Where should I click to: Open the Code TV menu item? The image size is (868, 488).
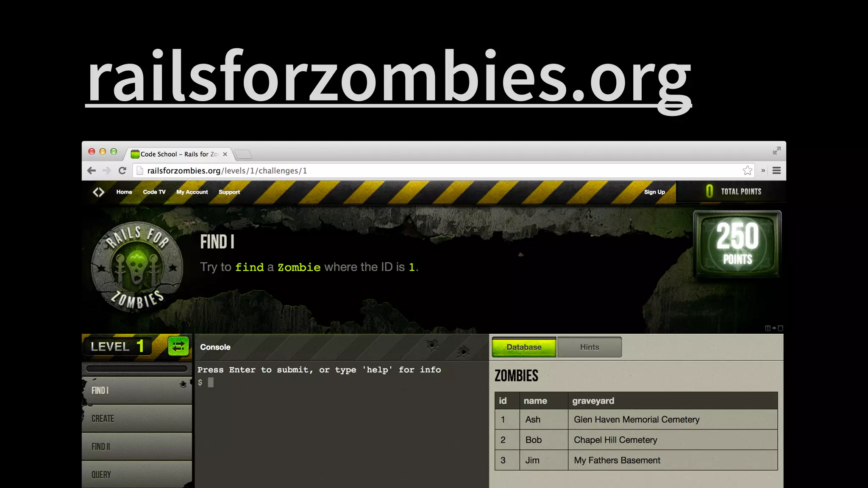154,192
